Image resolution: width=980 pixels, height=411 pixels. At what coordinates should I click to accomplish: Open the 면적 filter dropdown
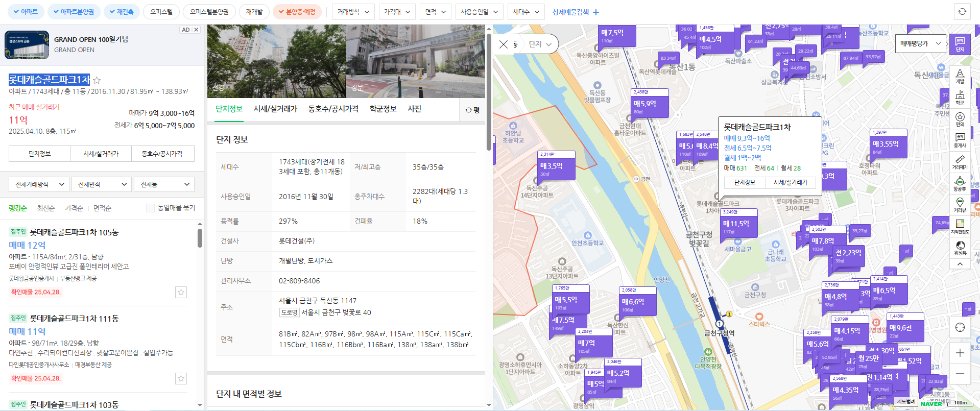pyautogui.click(x=436, y=12)
